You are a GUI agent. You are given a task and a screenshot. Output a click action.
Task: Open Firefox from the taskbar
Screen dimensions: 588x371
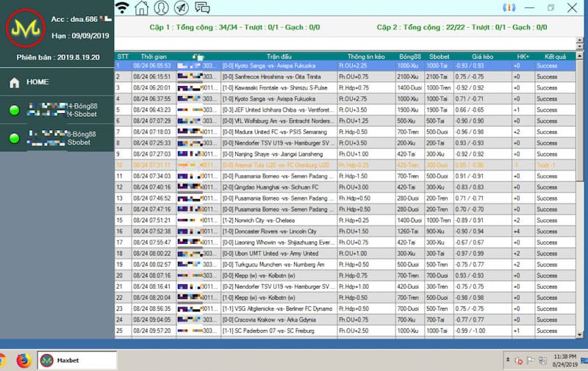pyautogui.click(x=23, y=360)
